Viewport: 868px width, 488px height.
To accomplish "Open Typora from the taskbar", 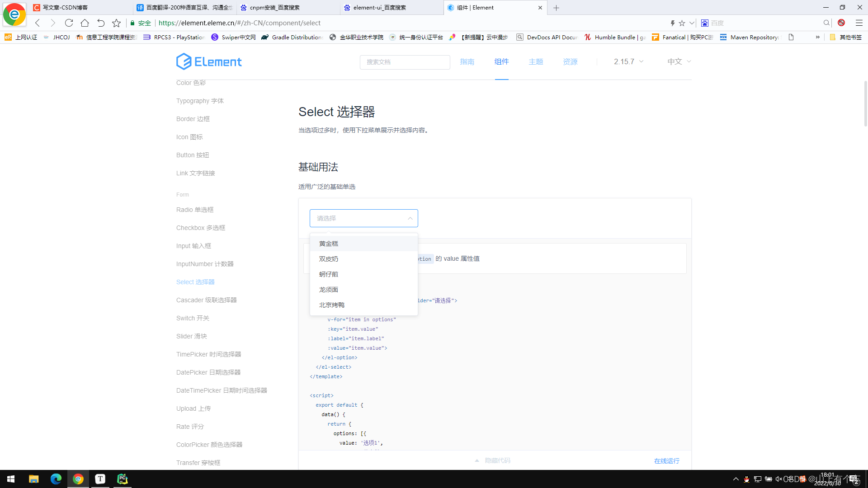I will click(100, 479).
